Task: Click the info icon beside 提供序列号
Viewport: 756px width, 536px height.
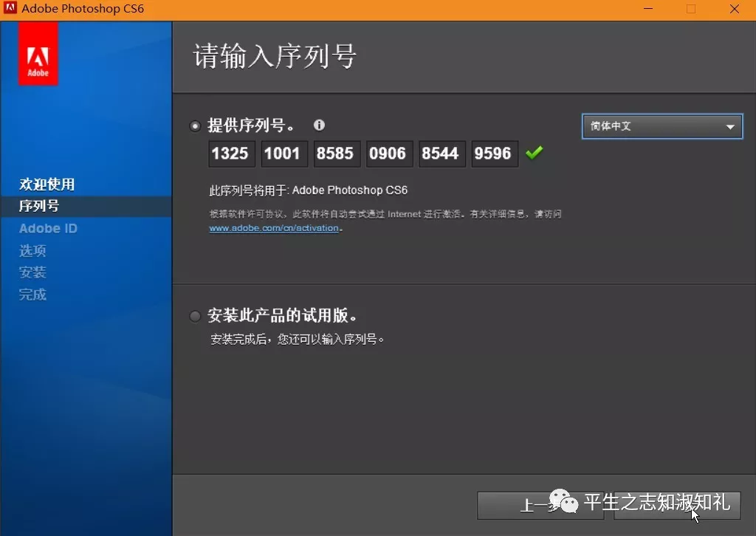Action: pyautogui.click(x=319, y=126)
